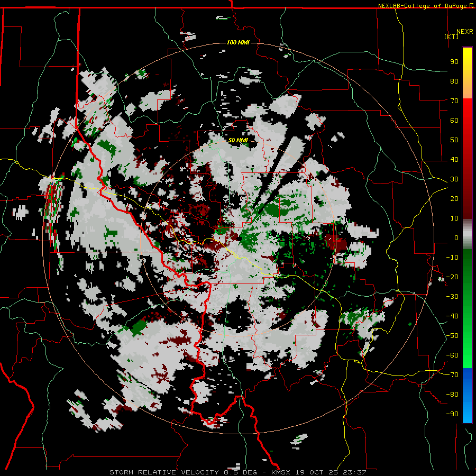Select the 60 value on the velocity scale
The height and width of the screenshot is (476, 476).
click(x=454, y=120)
